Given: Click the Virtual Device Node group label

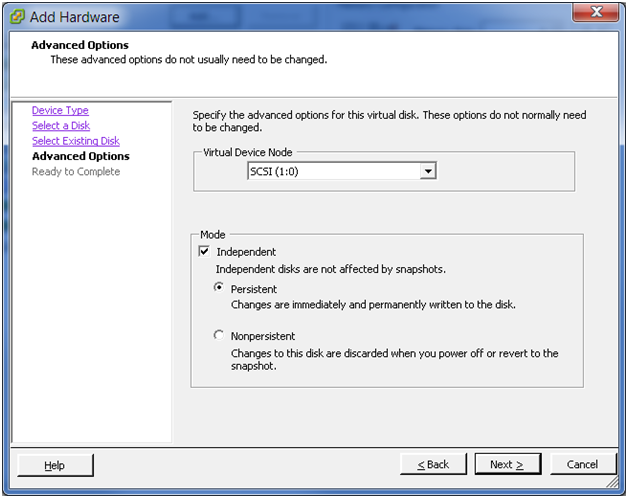Looking at the screenshot, I should point(248,152).
